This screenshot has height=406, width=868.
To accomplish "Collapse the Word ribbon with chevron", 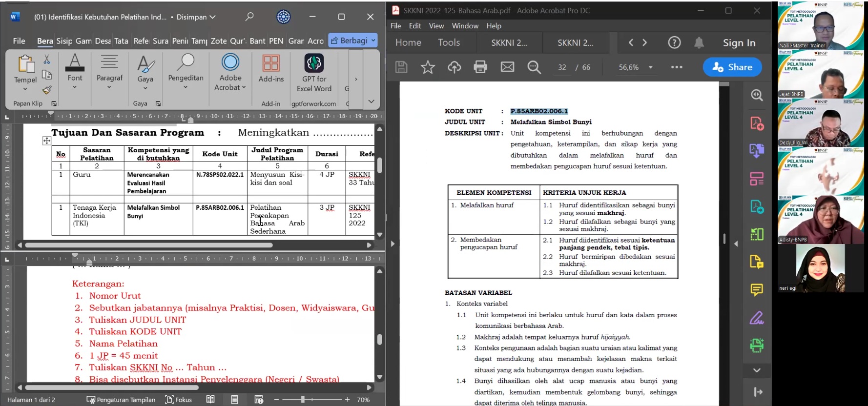I will (371, 101).
